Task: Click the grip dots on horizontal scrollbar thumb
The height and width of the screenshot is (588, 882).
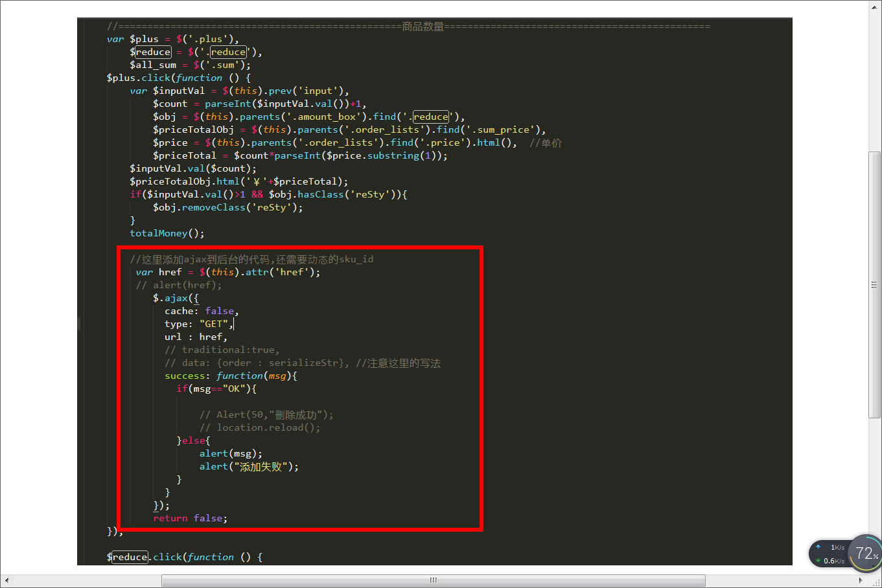Action: (433, 580)
